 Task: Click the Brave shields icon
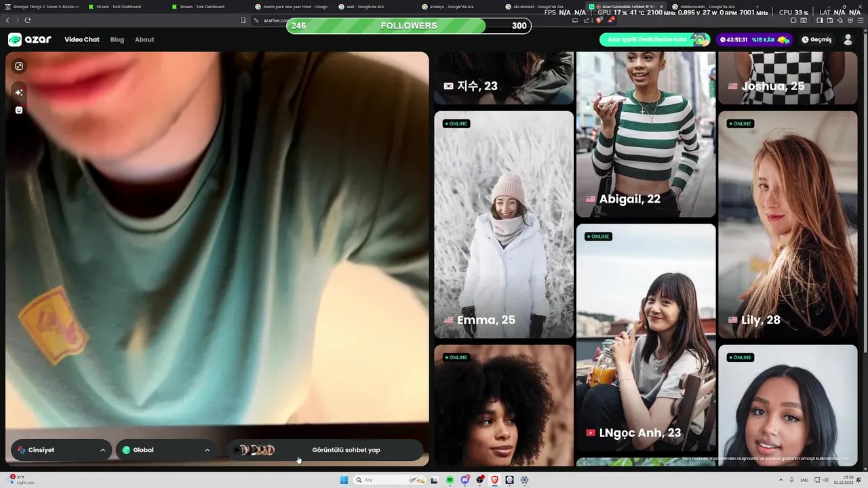click(599, 20)
